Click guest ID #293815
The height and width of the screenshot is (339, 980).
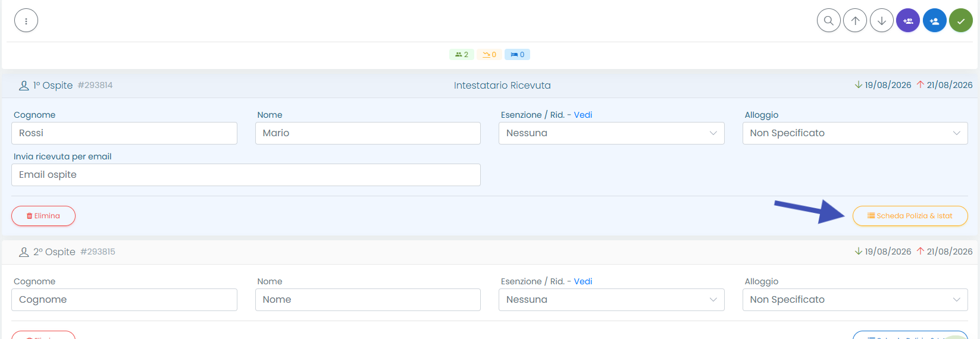pyautogui.click(x=98, y=252)
